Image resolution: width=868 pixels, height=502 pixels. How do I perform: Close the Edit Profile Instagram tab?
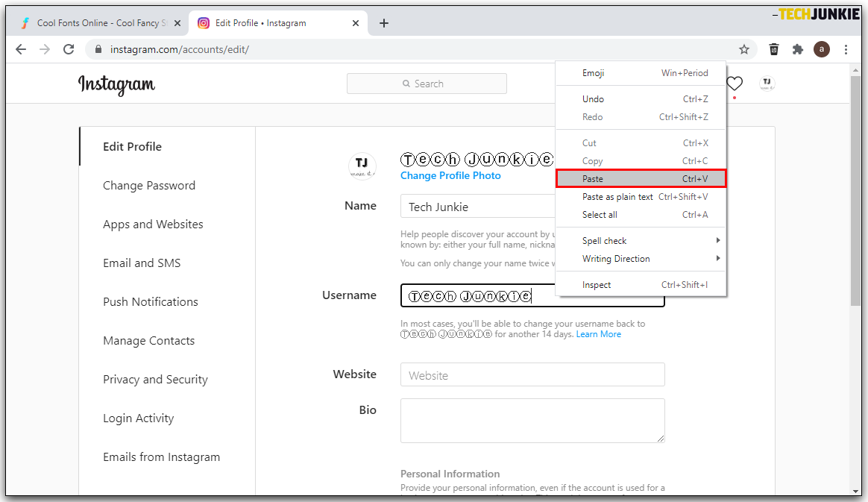356,23
